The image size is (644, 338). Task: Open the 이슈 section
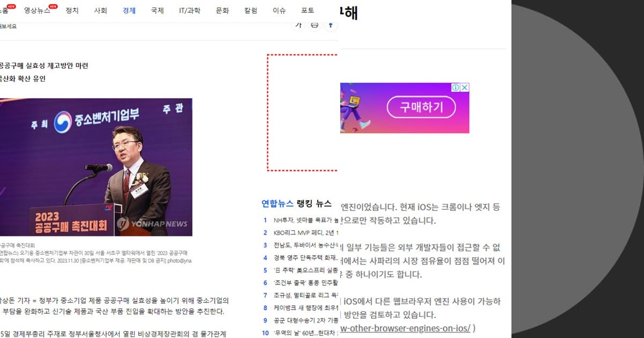pyautogui.click(x=279, y=11)
